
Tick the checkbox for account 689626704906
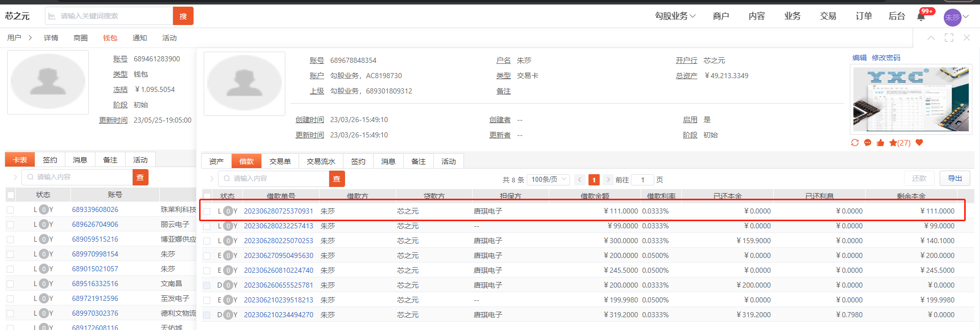(10, 224)
